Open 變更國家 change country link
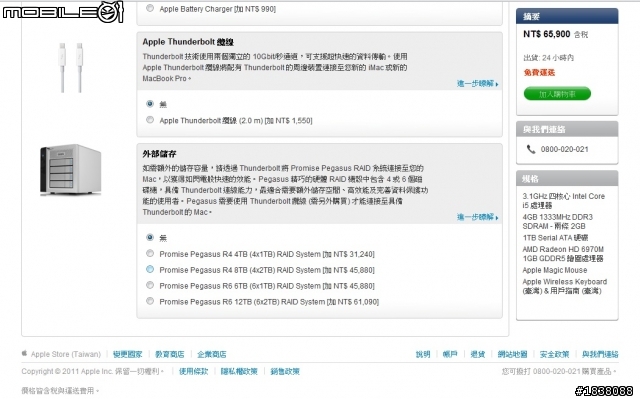 coord(127,354)
